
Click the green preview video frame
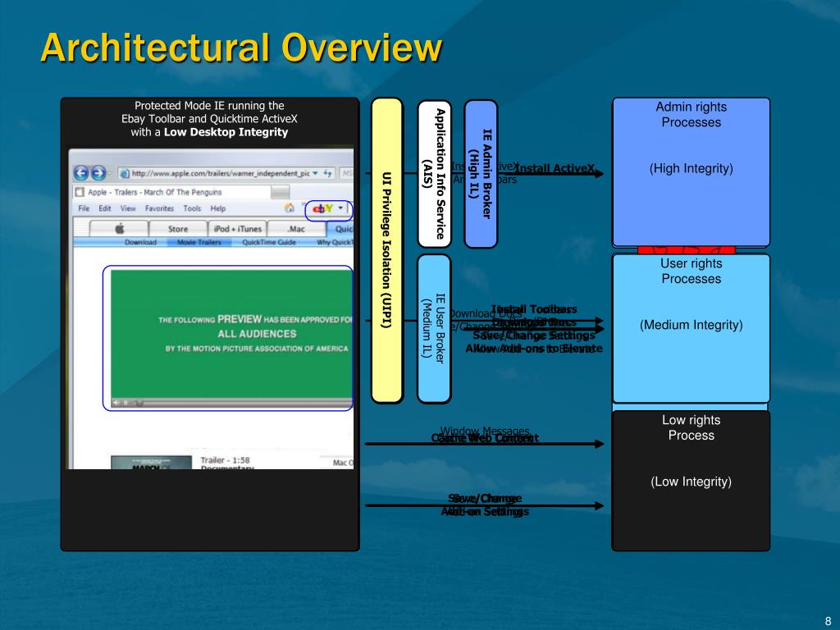tap(231, 333)
